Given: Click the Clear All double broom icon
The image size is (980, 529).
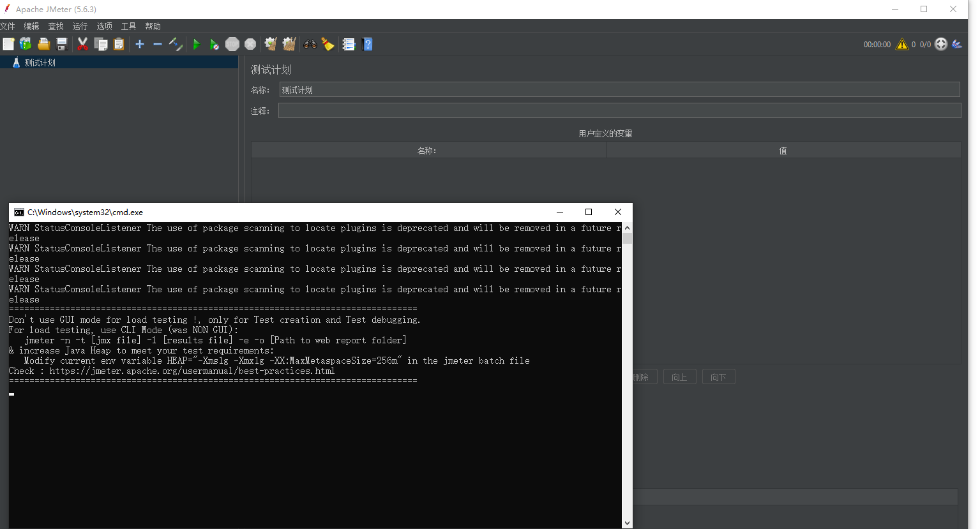Looking at the screenshot, I should pyautogui.click(x=289, y=44).
